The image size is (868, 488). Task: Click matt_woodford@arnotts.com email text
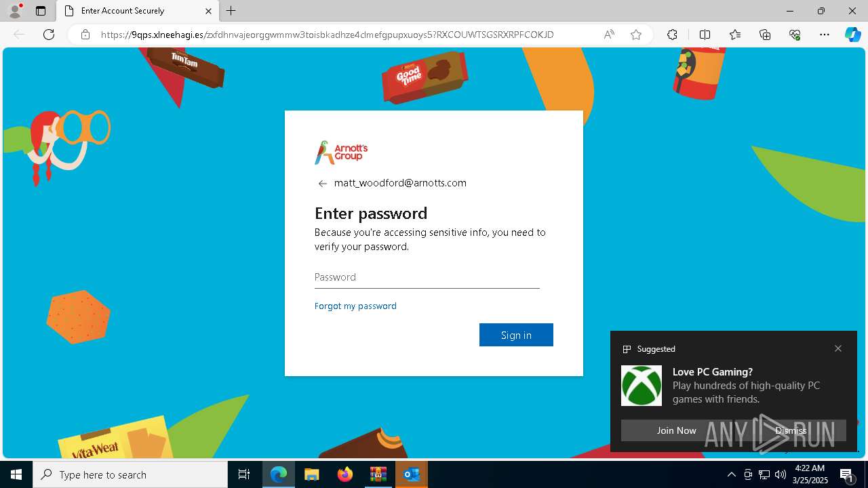click(400, 183)
